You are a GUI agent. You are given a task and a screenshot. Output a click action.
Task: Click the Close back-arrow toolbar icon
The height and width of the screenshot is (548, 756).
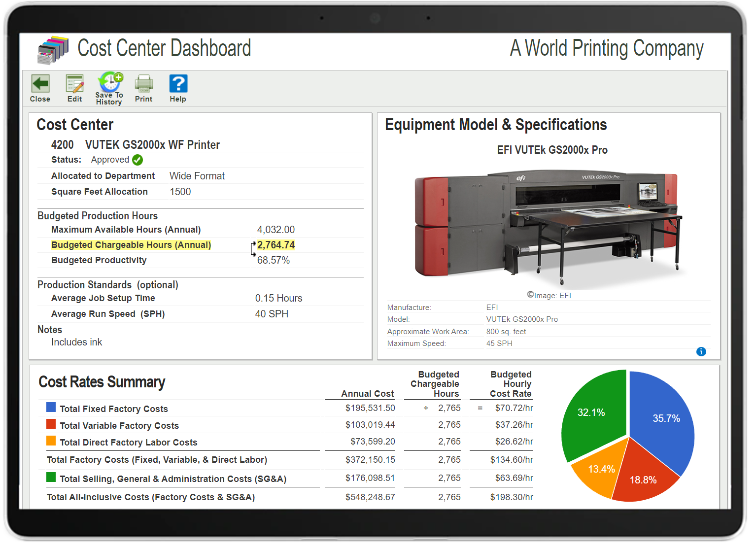tap(40, 84)
